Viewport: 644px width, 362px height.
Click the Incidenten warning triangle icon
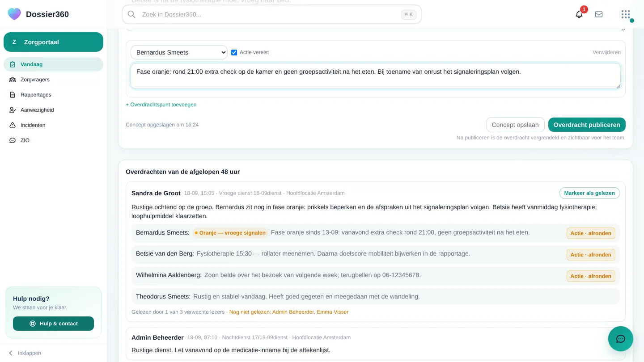[13, 125]
